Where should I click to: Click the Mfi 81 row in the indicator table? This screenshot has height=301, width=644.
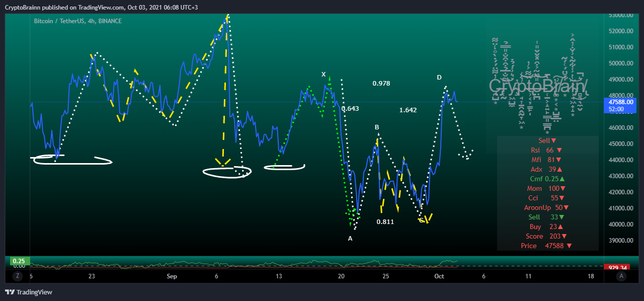(x=546, y=160)
